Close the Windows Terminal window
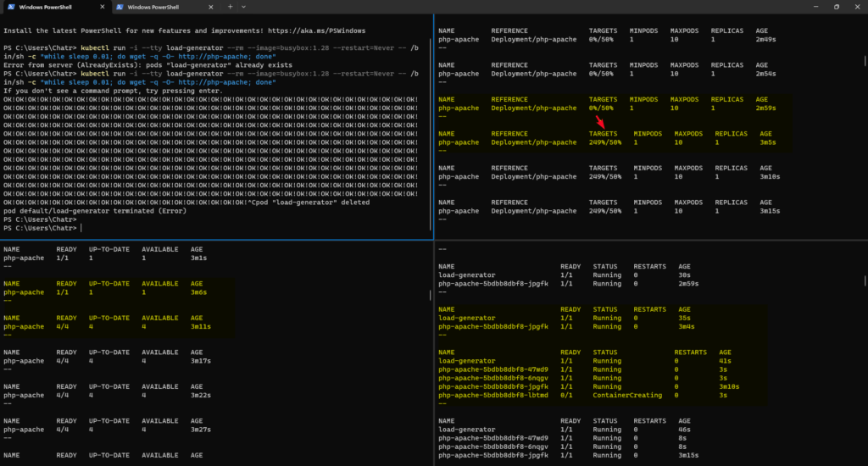 pos(856,7)
